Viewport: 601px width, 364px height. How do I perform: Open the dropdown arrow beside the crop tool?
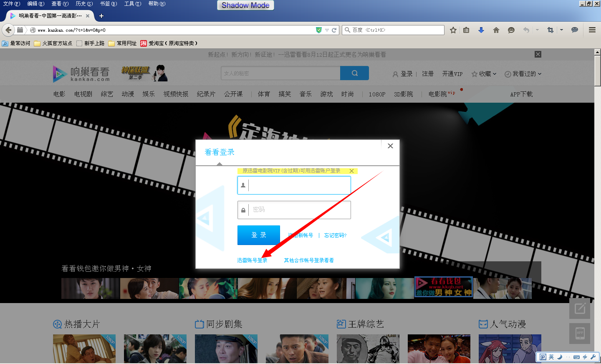(x=561, y=30)
